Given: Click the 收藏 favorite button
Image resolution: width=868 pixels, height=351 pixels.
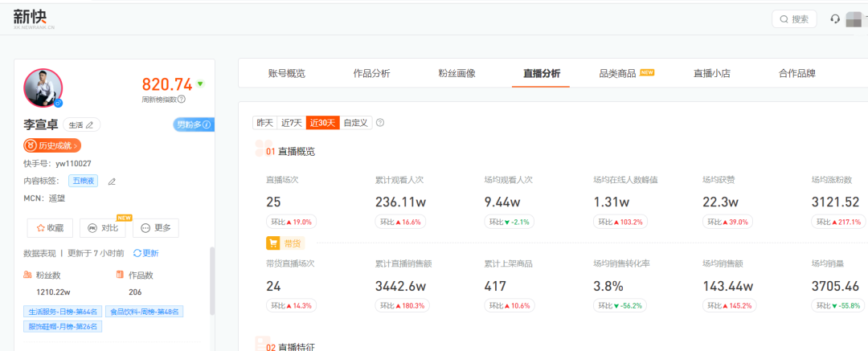Looking at the screenshot, I should [50, 227].
